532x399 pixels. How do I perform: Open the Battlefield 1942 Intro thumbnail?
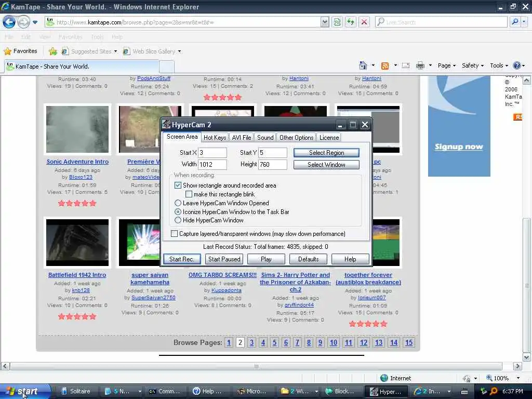(77, 242)
